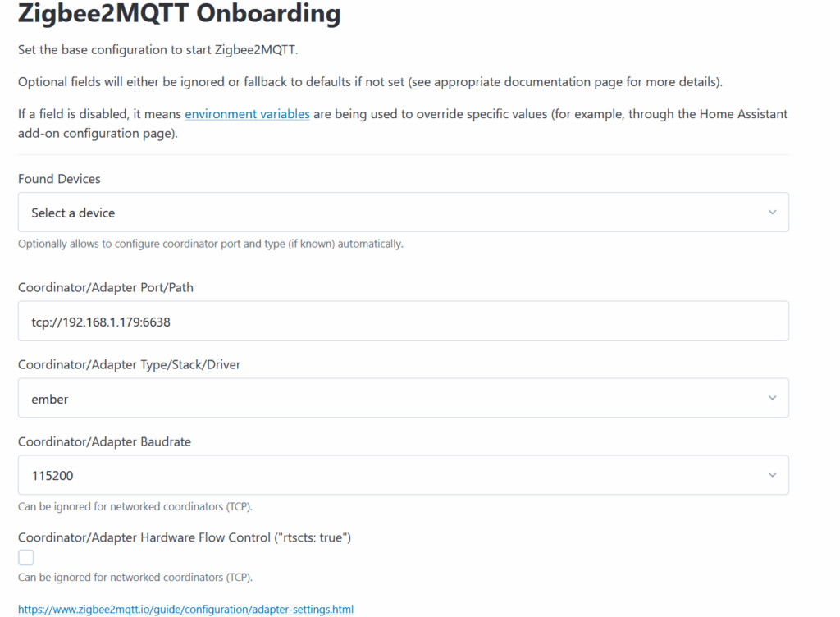Click the chevron arrow in the 115200 selector

(772, 475)
